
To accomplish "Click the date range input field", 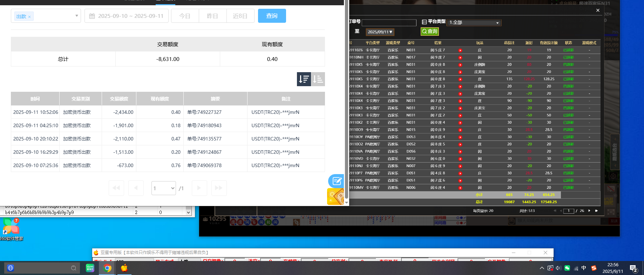I will pyautogui.click(x=126, y=16).
